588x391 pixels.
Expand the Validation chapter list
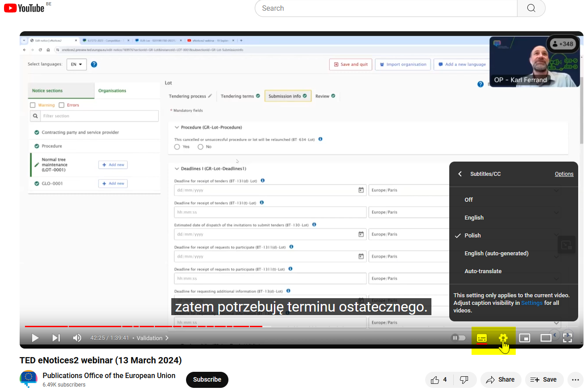pos(153,338)
